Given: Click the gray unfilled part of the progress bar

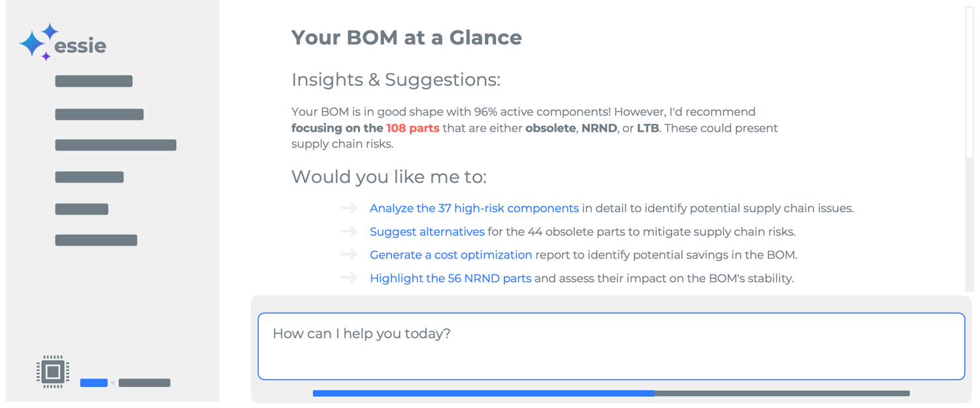Looking at the screenshot, I should pyautogui.click(x=781, y=394).
